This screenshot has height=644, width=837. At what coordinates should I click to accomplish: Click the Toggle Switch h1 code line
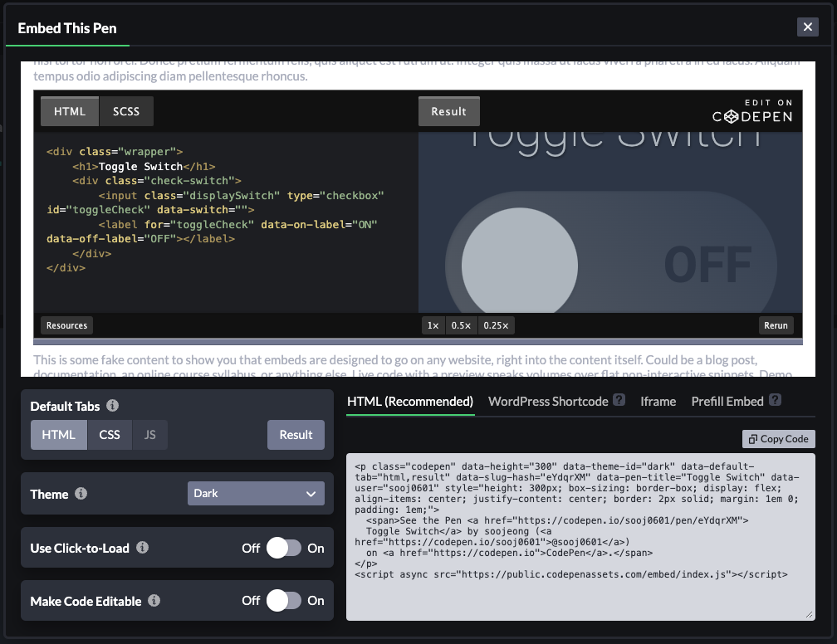[144, 167]
